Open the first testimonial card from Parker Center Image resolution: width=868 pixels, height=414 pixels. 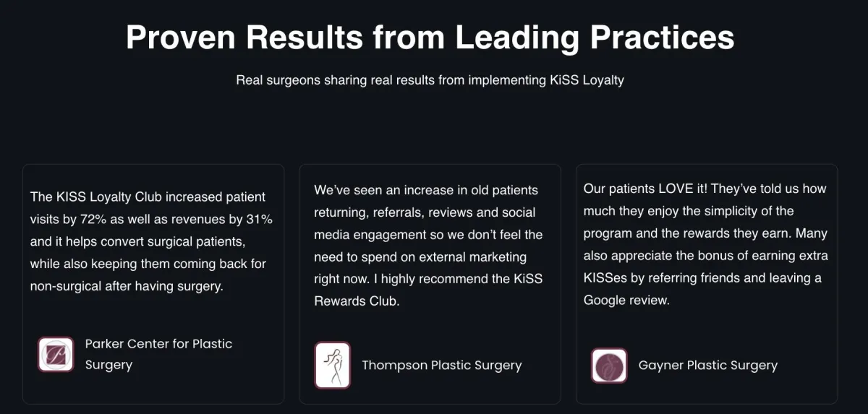(x=153, y=284)
